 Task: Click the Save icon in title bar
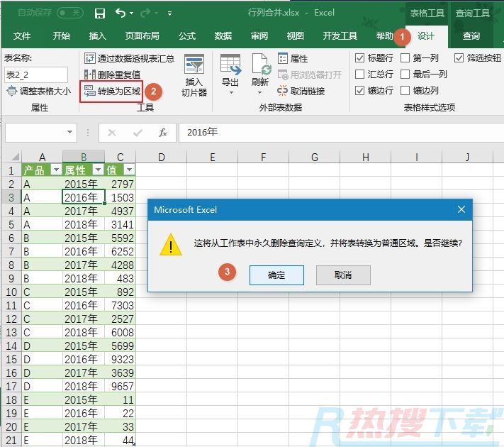click(100, 13)
